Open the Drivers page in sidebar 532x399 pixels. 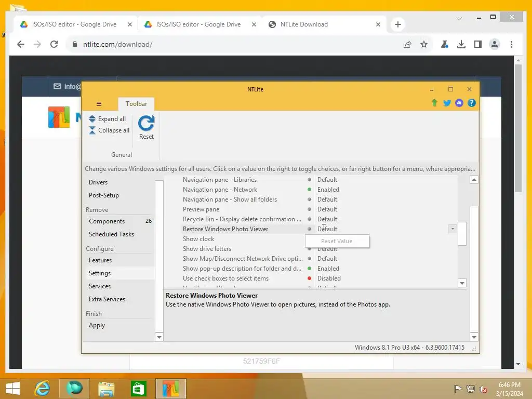(x=98, y=182)
